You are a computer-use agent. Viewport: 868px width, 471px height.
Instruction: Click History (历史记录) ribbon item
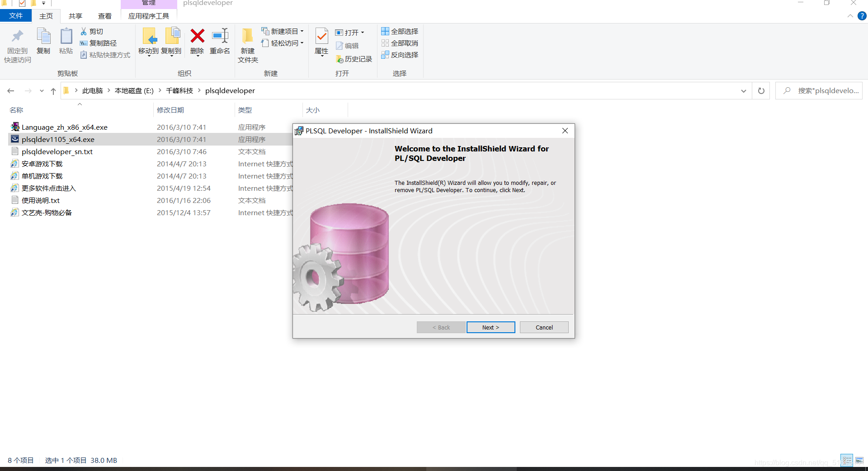tap(354, 59)
